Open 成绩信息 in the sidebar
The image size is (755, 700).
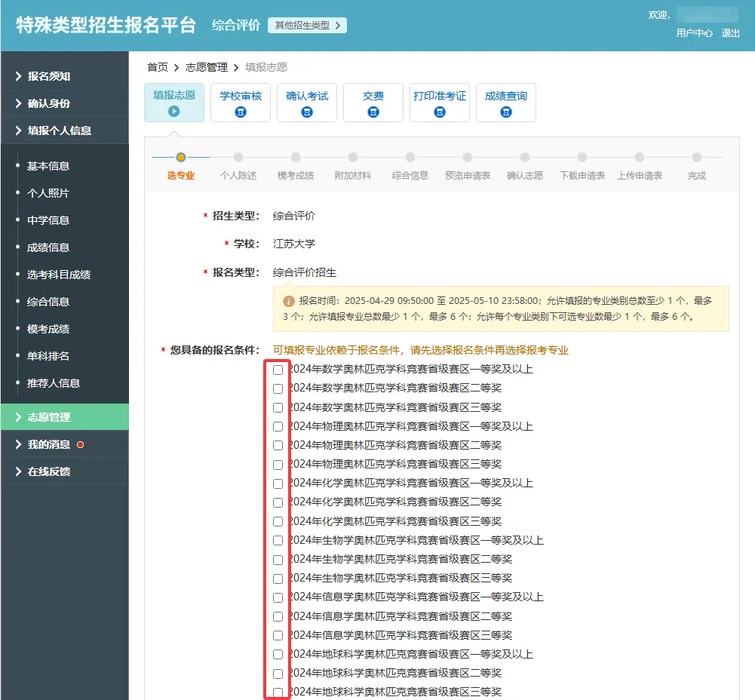(48, 247)
